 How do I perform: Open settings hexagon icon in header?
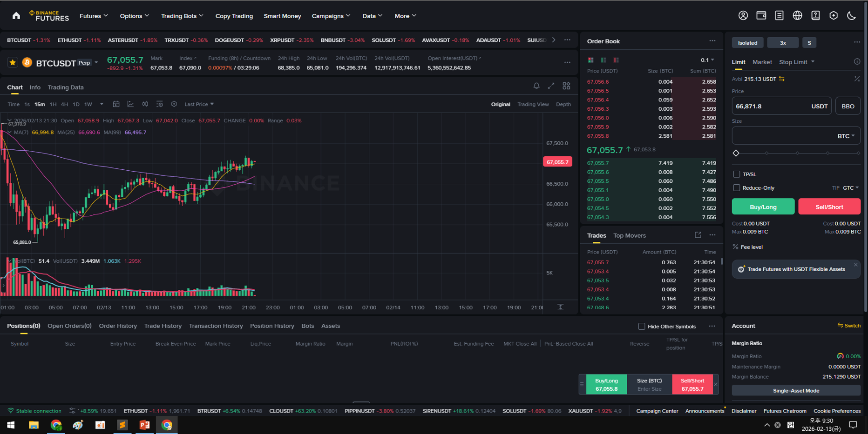pos(834,15)
